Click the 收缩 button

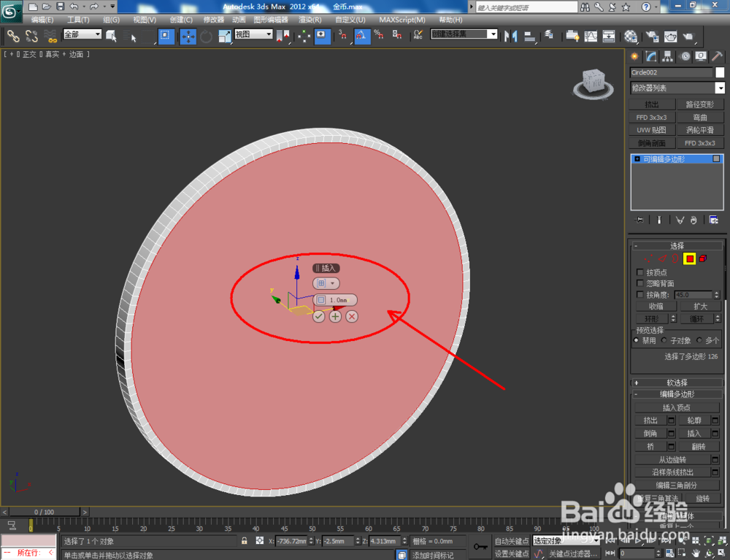click(x=656, y=307)
